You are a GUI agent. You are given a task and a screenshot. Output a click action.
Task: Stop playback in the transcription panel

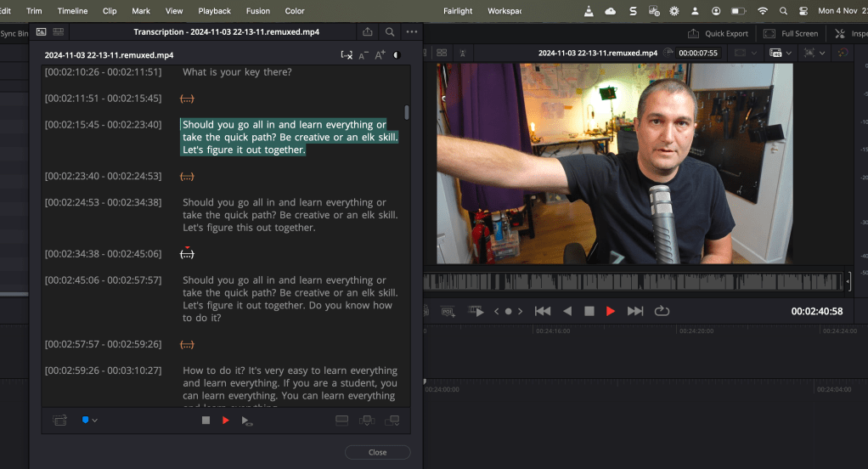(206, 421)
